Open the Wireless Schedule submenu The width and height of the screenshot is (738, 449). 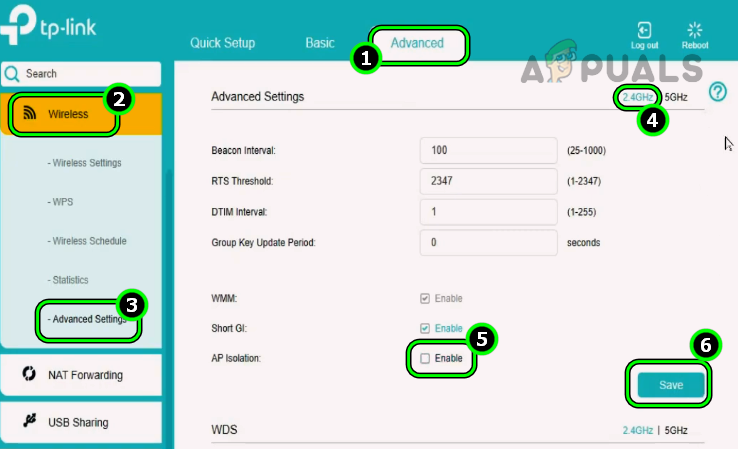tap(87, 241)
